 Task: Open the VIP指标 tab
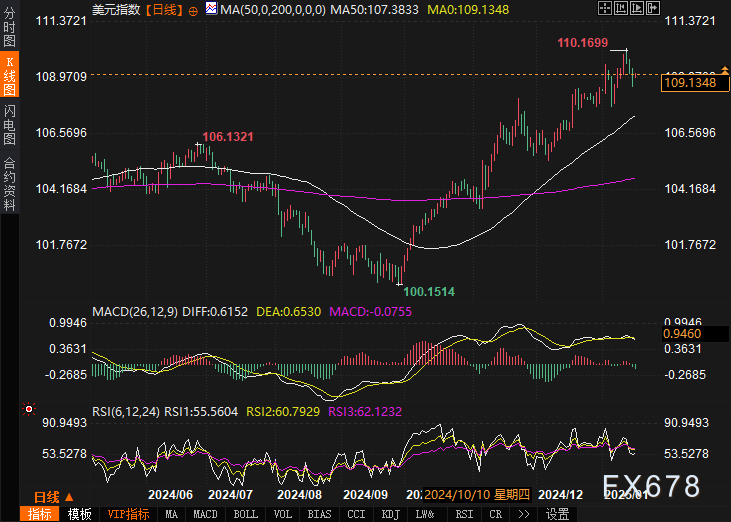click(x=128, y=514)
